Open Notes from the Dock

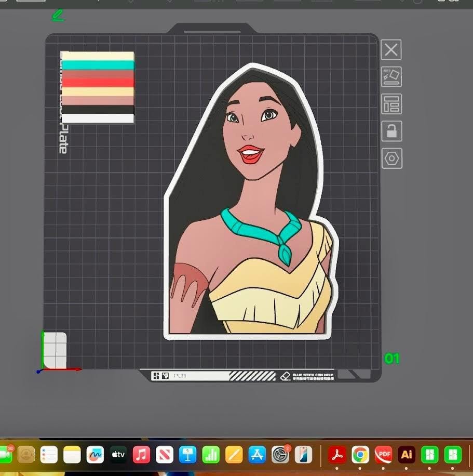click(72, 455)
